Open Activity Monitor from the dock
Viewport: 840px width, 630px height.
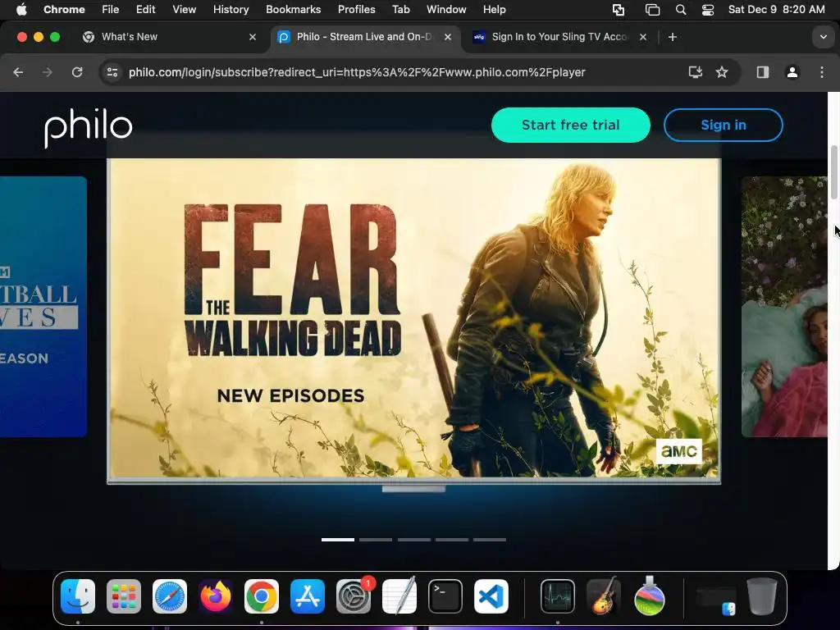(558, 596)
